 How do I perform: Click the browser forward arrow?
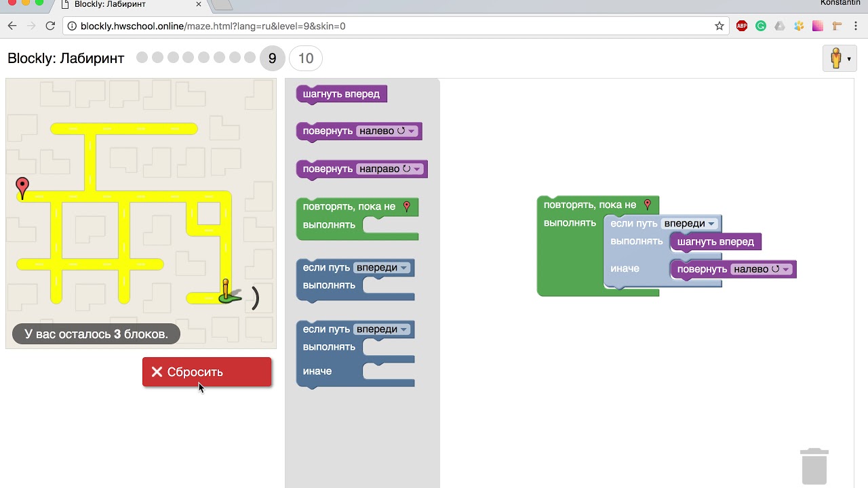31,26
